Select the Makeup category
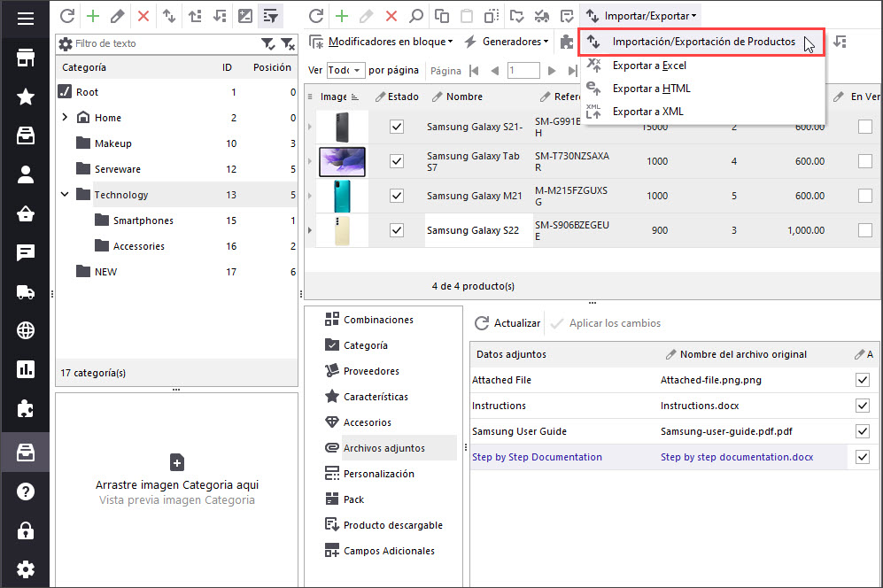 (x=112, y=143)
